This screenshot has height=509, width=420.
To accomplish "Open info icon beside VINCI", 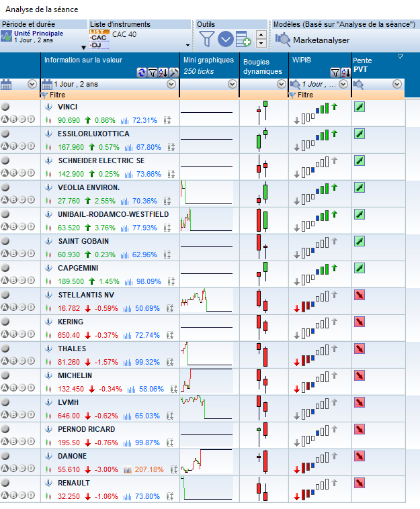I will (48, 107).
